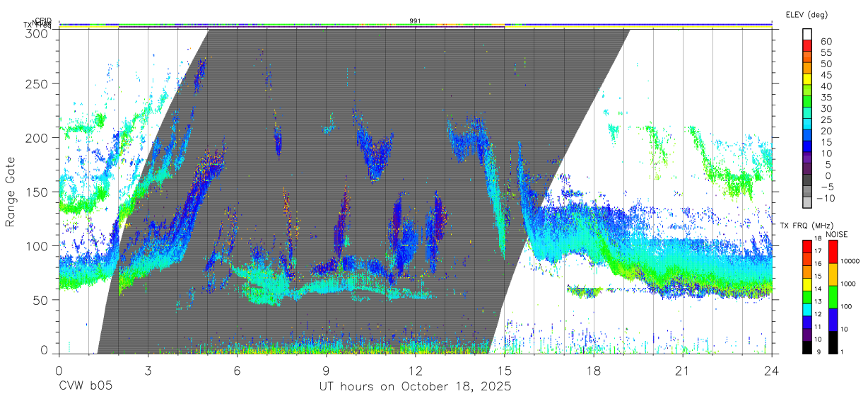This screenshot has height=401, width=868.
Task: Click the purple ELEV swatch beside 5
Action: coord(807,170)
